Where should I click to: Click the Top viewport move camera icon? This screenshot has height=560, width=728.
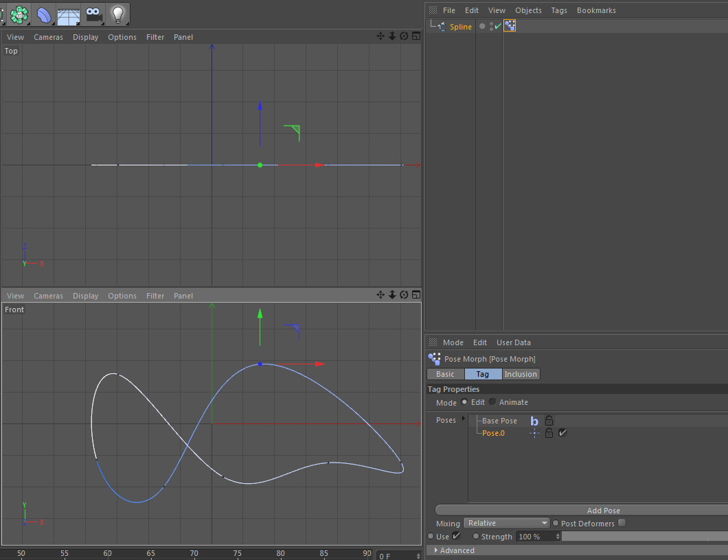pos(380,36)
